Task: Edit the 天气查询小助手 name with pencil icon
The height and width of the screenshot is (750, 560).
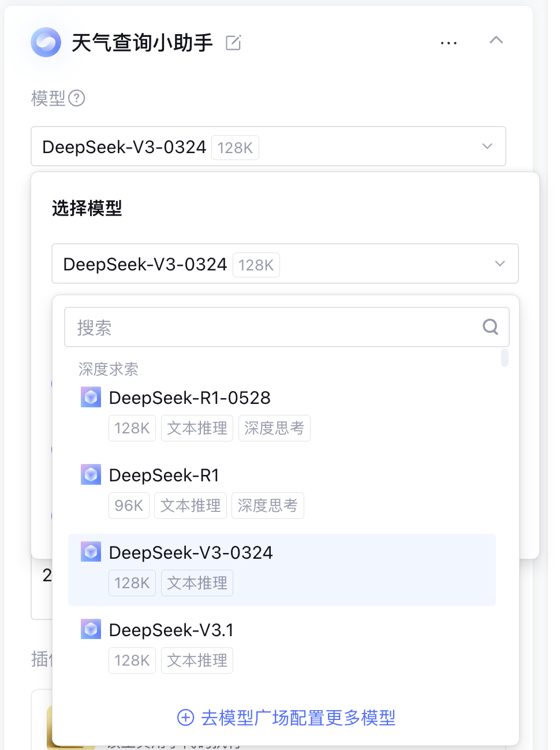Action: tap(233, 42)
